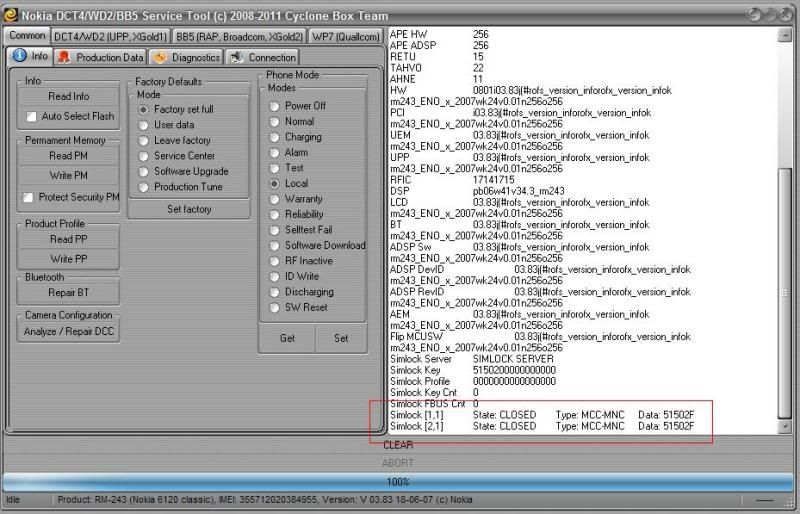Select the Power Off phone mode
Screen dimensions: 800x514
[274, 106]
